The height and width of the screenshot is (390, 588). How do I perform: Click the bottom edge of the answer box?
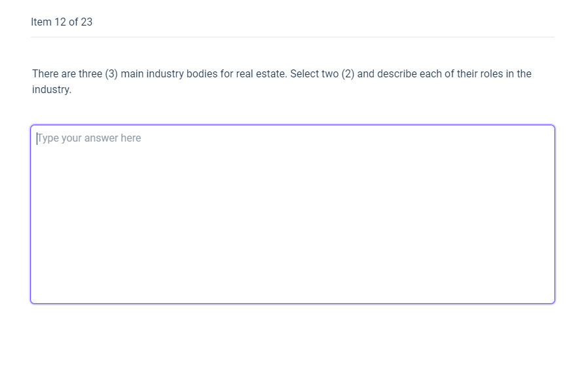coord(293,302)
